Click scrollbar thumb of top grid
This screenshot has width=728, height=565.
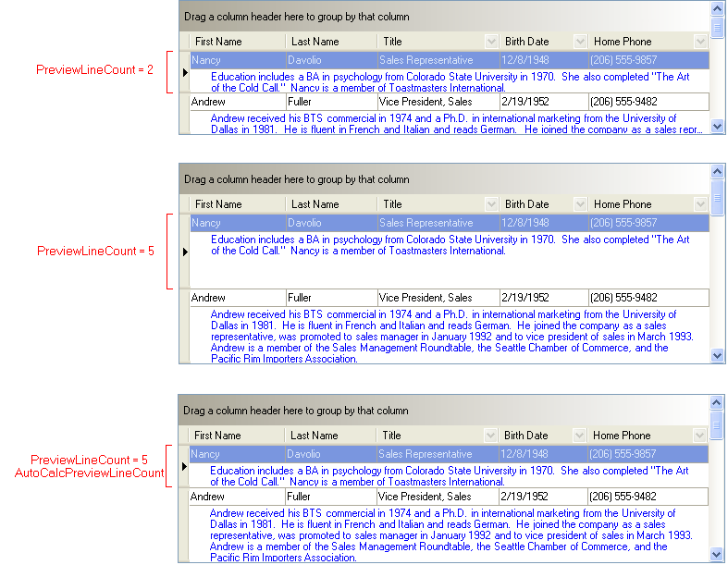tap(717, 27)
